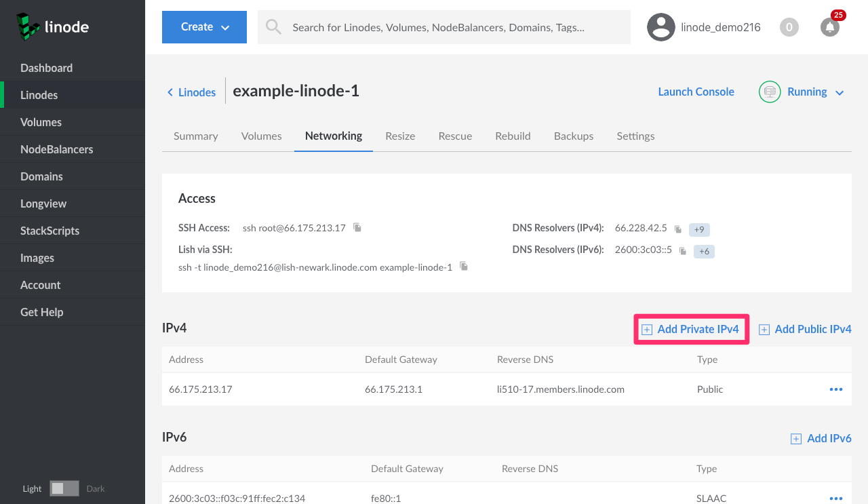Click Add Private IPv4
868x504 pixels.
(691, 329)
